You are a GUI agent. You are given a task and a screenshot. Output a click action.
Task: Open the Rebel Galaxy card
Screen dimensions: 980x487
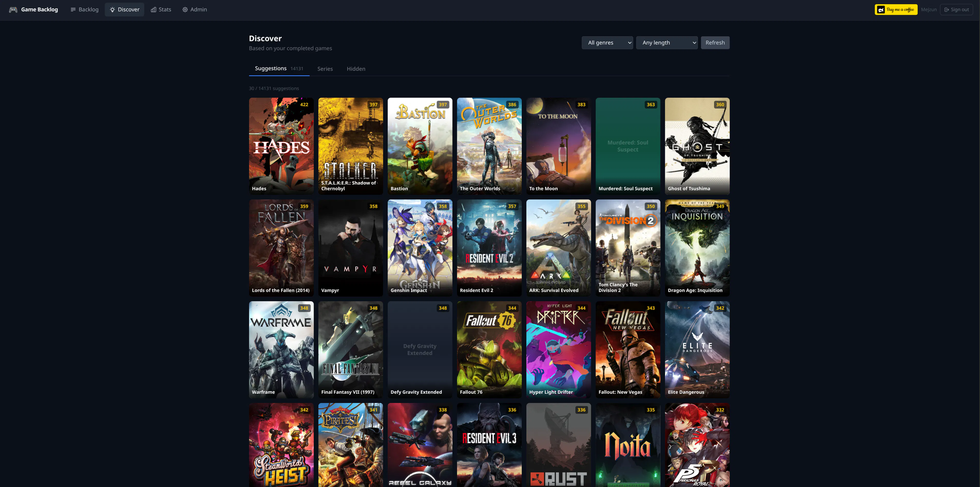(420, 445)
